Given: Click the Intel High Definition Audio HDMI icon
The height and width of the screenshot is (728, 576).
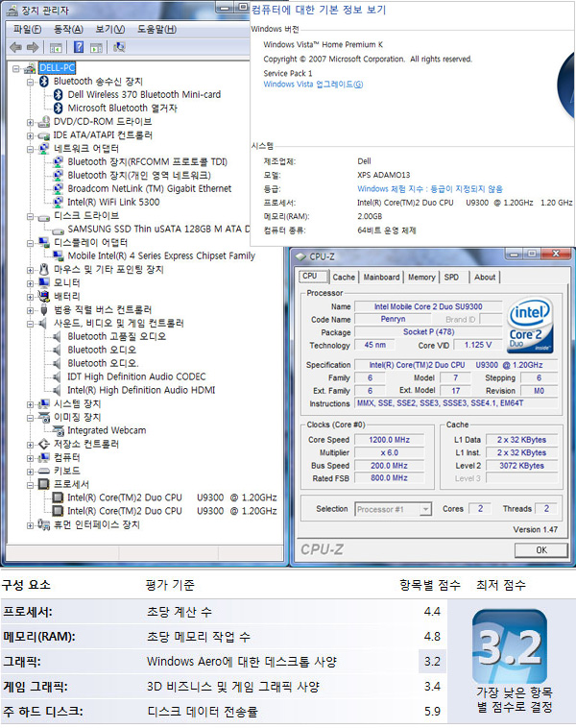Looking at the screenshot, I should [57, 390].
